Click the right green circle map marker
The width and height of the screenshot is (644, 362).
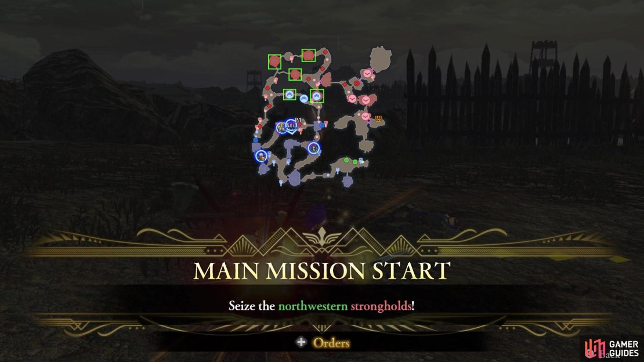pos(355,162)
